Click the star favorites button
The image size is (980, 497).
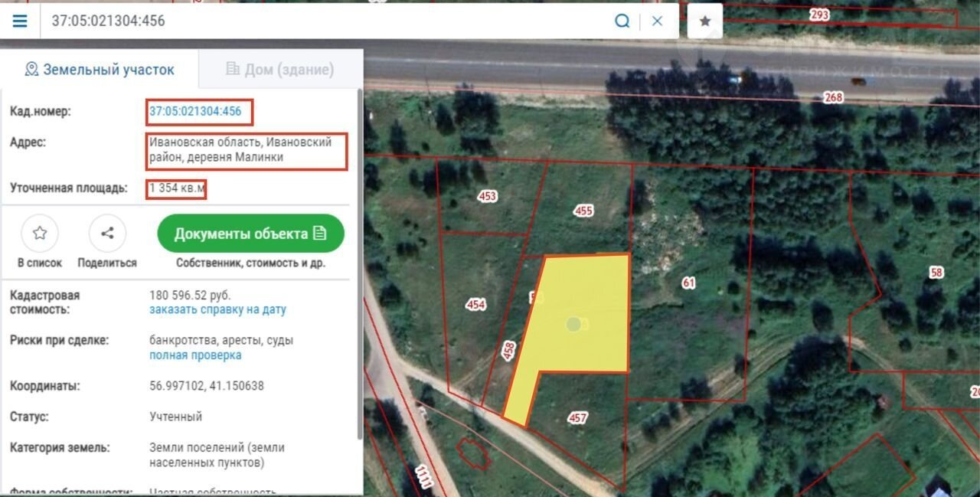(704, 21)
